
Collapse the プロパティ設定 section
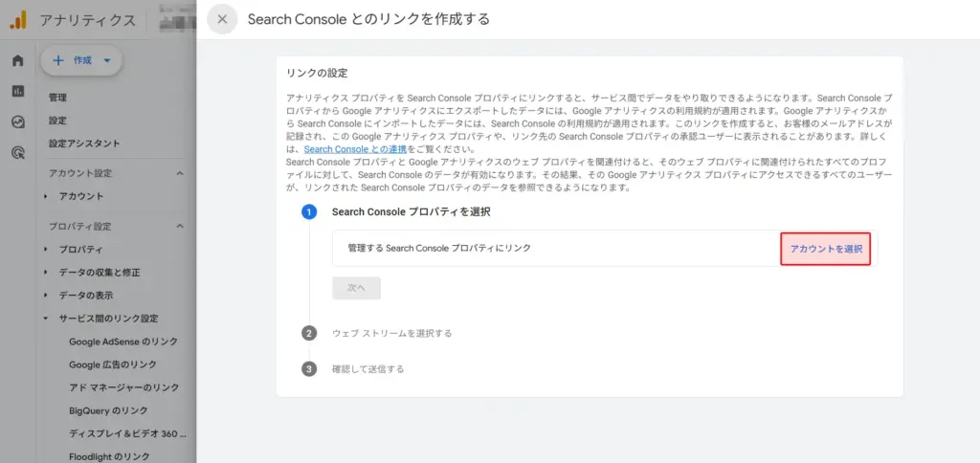point(180,227)
